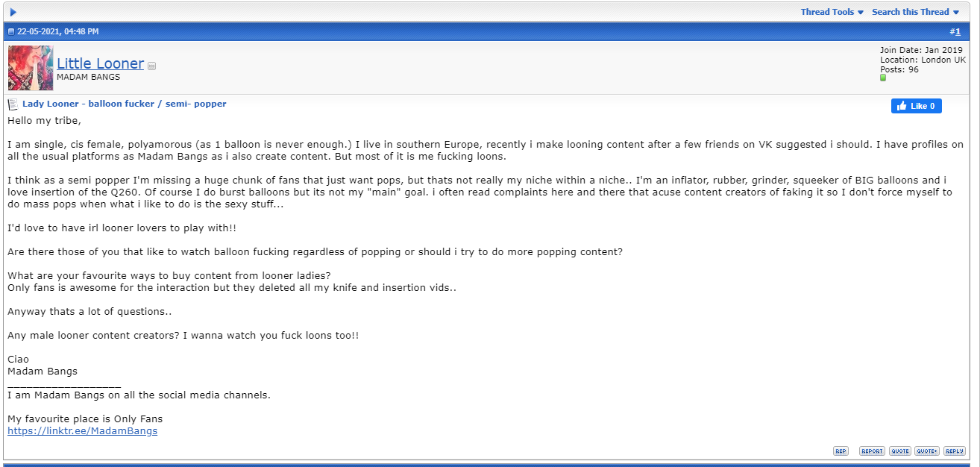Expand the Search this Thread dropdown
The image size is (980, 467).
point(910,12)
